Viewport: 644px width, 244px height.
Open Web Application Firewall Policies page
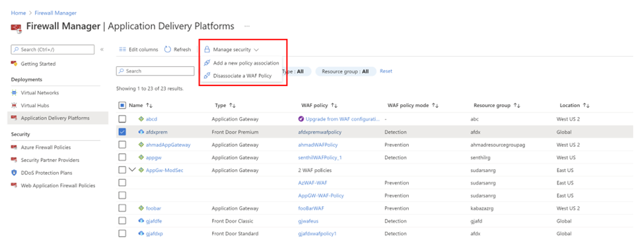(58, 186)
